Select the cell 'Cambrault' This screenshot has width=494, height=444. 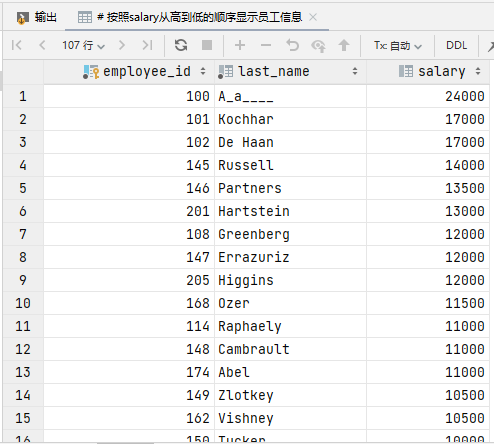click(x=290, y=349)
